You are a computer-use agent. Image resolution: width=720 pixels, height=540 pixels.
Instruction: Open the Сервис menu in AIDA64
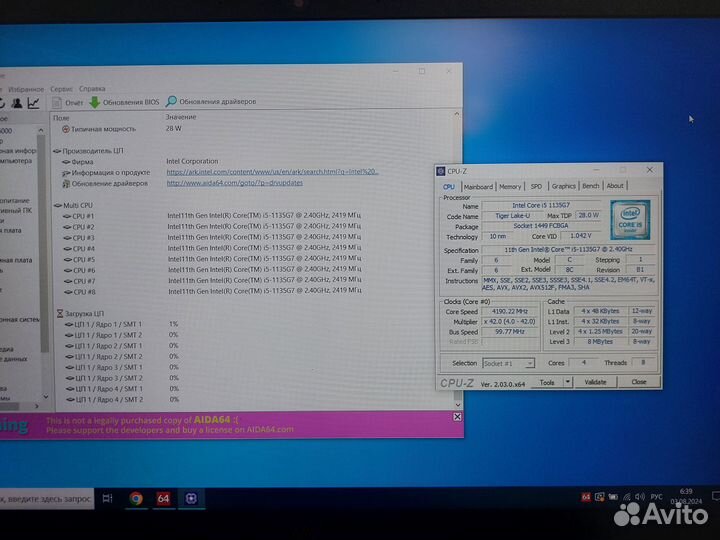pyautogui.click(x=62, y=89)
